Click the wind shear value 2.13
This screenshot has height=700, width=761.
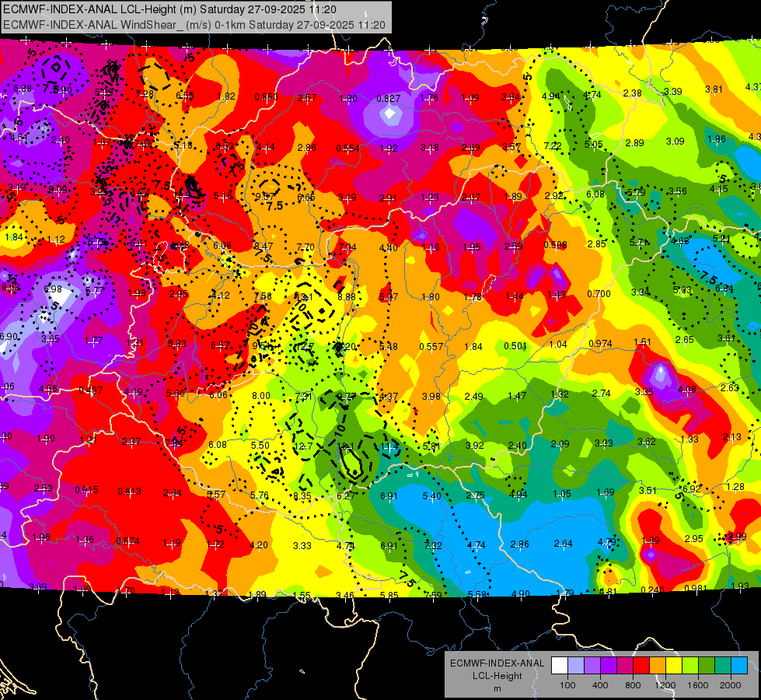(732, 437)
